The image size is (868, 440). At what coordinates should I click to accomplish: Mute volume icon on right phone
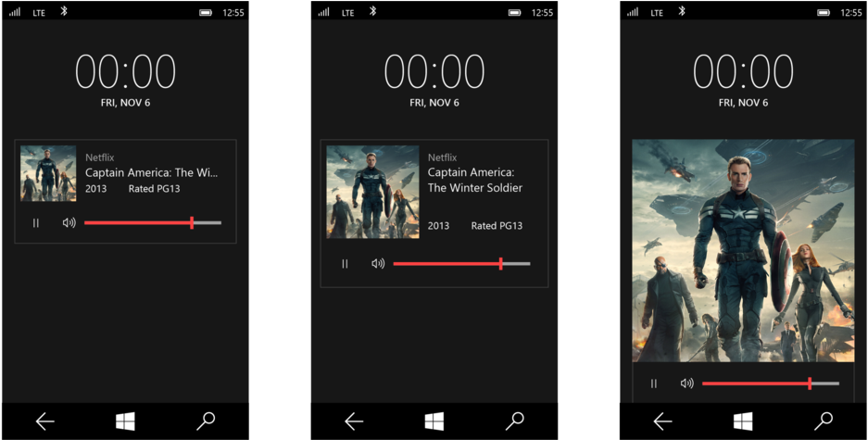point(686,383)
